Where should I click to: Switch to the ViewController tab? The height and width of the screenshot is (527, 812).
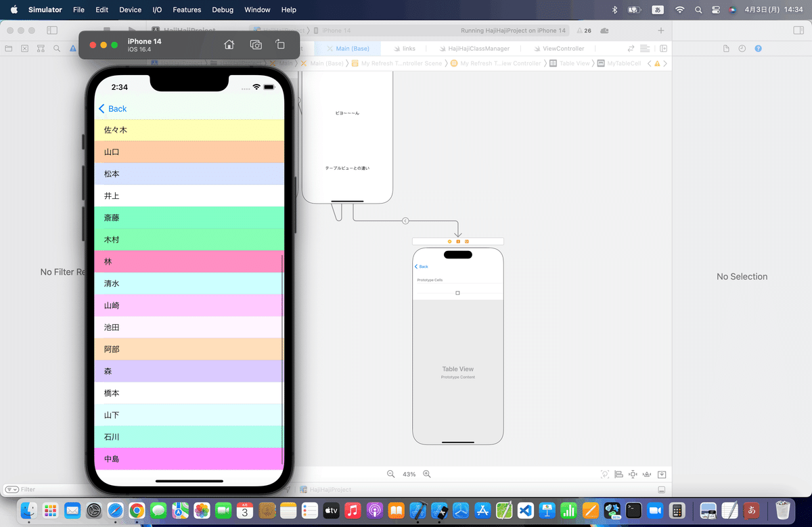point(558,49)
